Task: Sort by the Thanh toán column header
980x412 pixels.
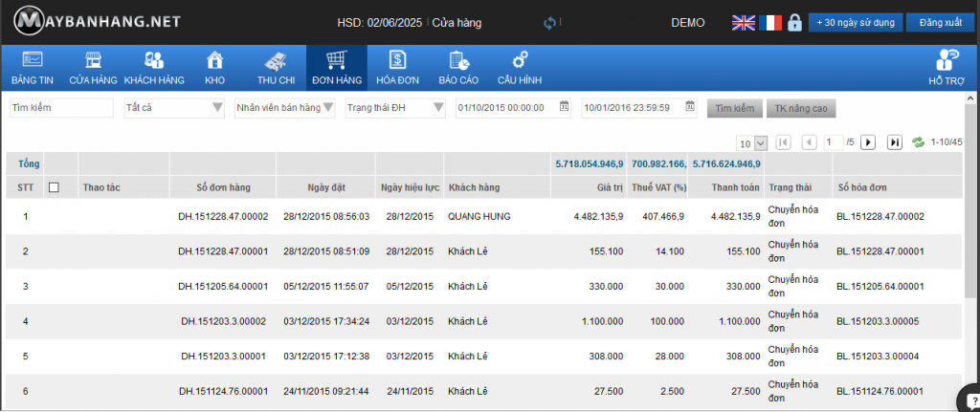Action: [x=736, y=187]
